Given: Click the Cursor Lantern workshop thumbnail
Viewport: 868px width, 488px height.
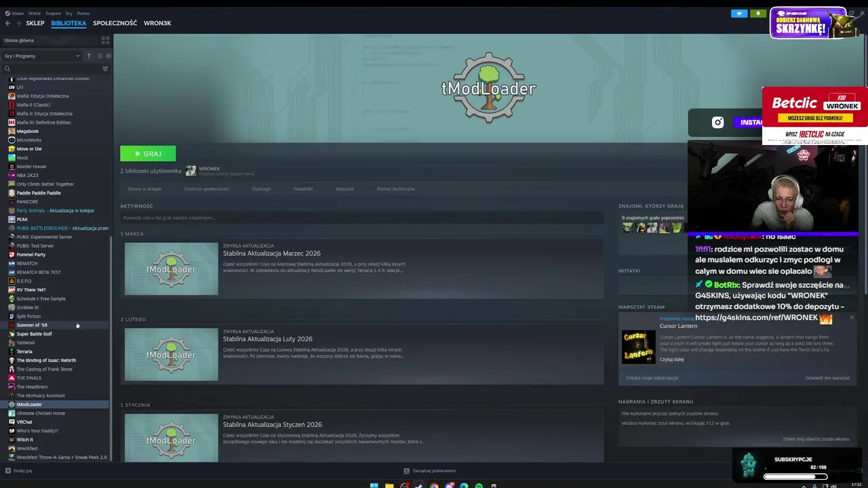Looking at the screenshot, I should tap(638, 347).
